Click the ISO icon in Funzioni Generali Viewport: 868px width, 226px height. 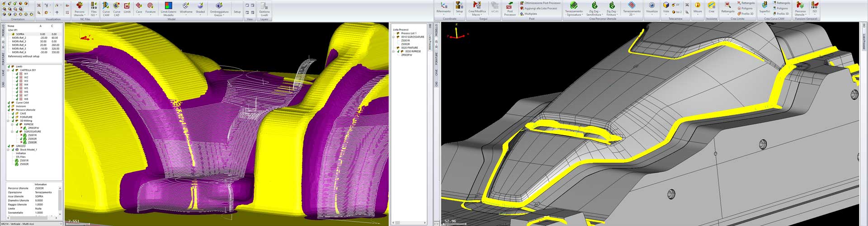tap(815, 8)
